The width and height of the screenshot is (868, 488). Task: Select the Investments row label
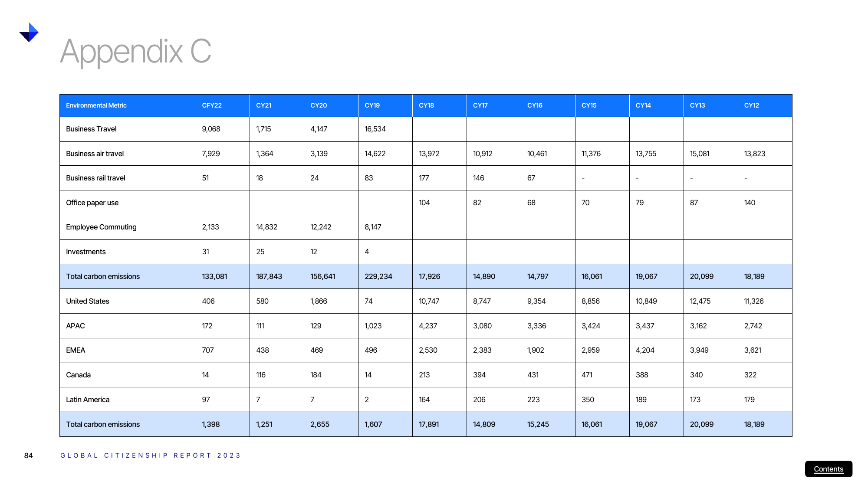click(85, 252)
